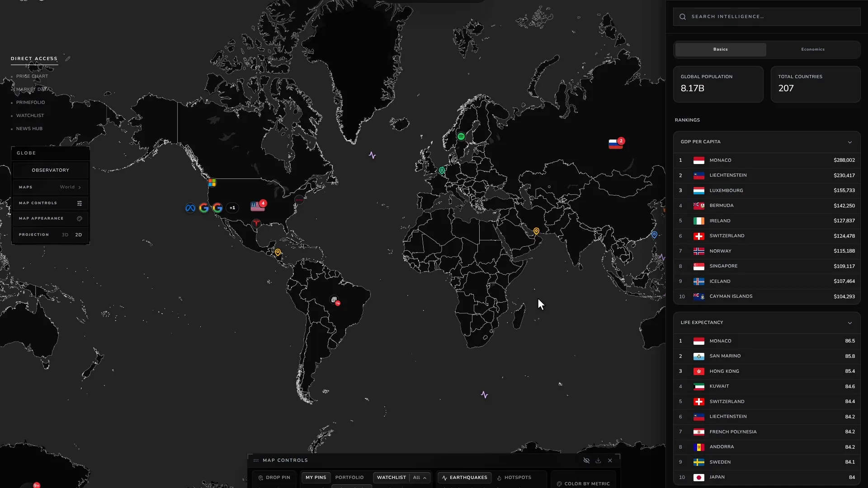Open Watchlist from Direct Access
868x488 pixels.
30,116
